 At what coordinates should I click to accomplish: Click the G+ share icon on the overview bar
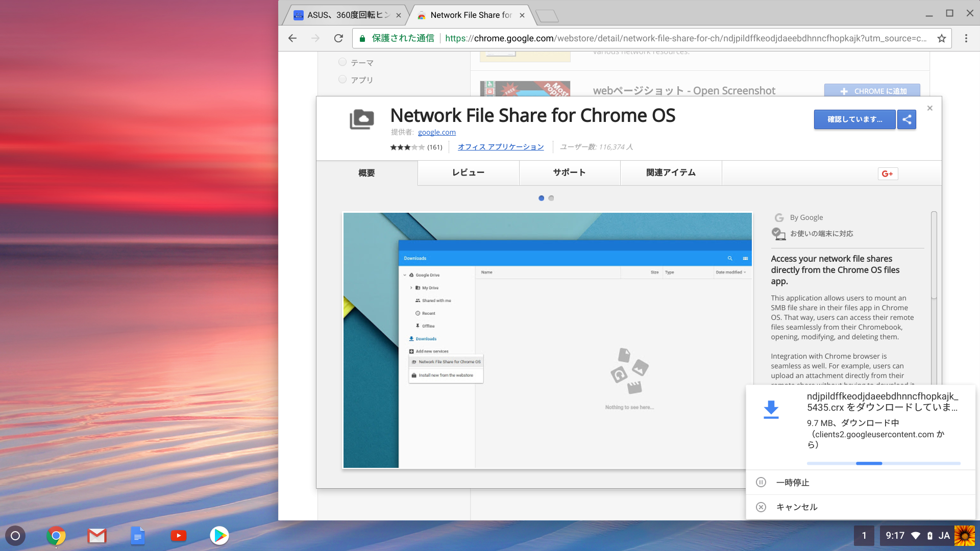tap(888, 173)
